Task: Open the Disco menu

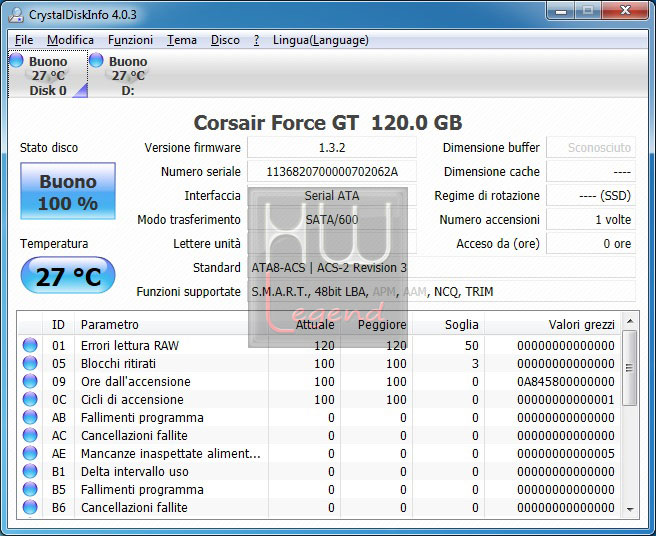Action: 225,40
